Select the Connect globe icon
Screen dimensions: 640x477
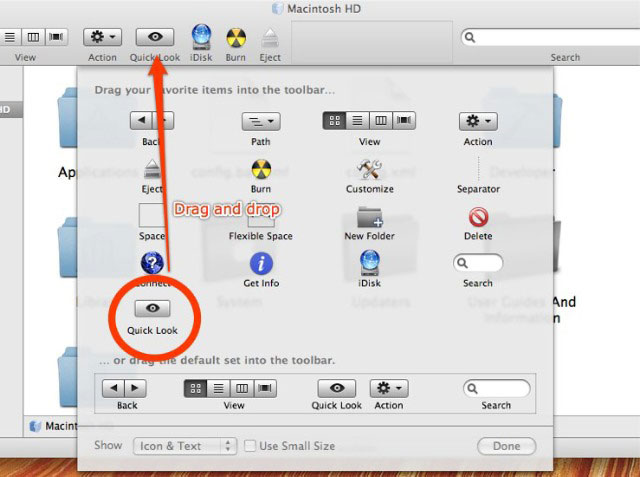[x=152, y=263]
